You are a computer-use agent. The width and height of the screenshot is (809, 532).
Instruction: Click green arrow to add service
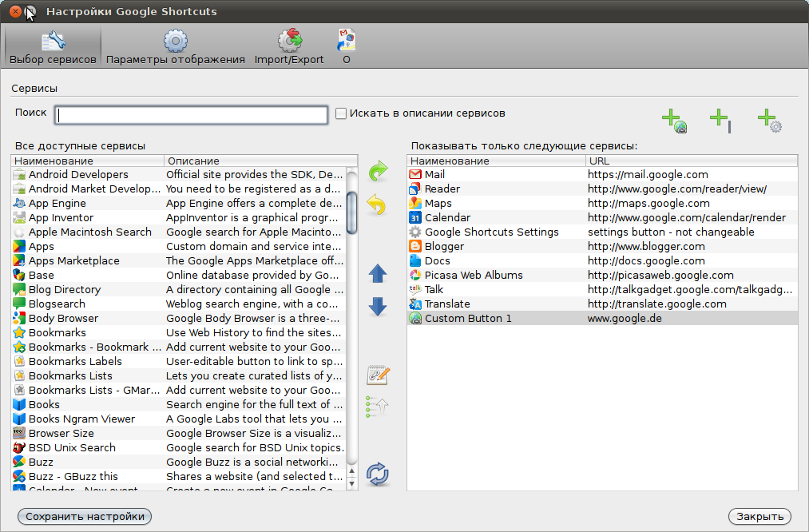coord(378,170)
